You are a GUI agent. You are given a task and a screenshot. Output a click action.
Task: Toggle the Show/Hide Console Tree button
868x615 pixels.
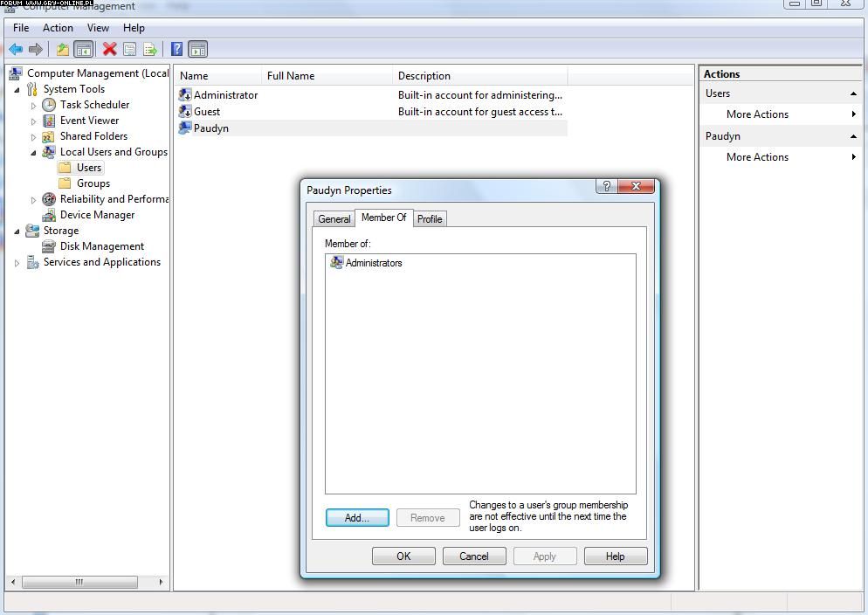tap(84, 49)
